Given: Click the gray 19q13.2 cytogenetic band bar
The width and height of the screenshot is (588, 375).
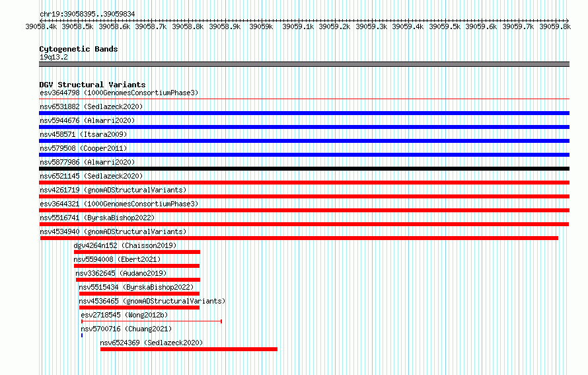Looking at the screenshot, I should (x=304, y=64).
